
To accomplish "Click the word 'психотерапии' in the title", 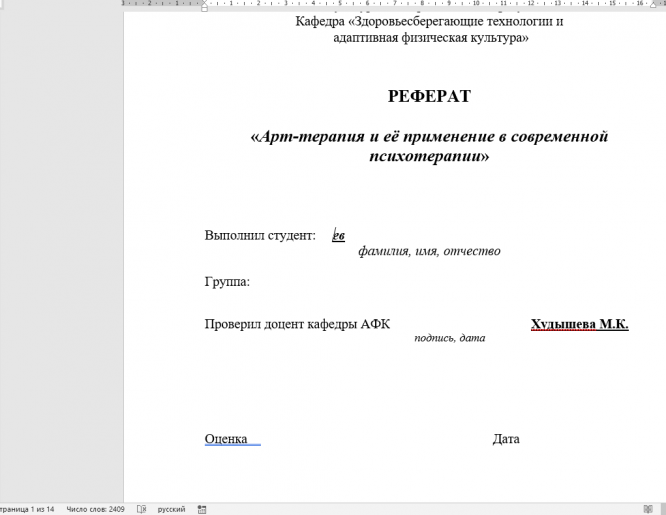I will pos(426,157).
